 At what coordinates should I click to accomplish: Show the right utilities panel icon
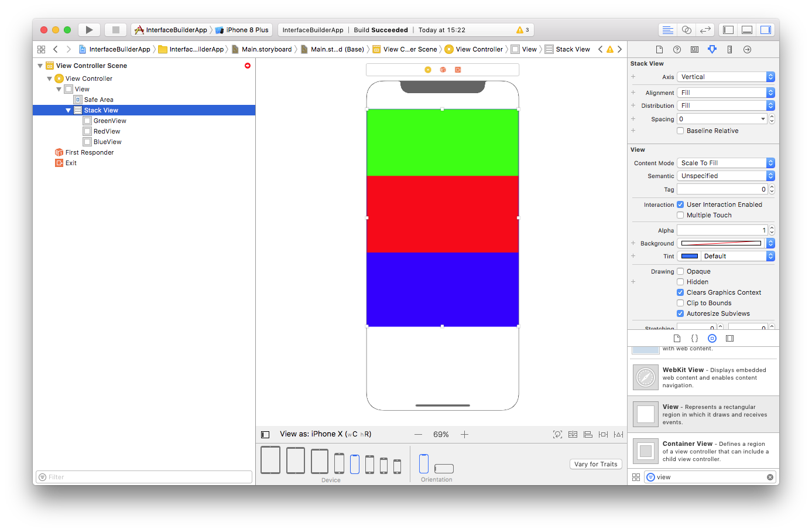766,29
